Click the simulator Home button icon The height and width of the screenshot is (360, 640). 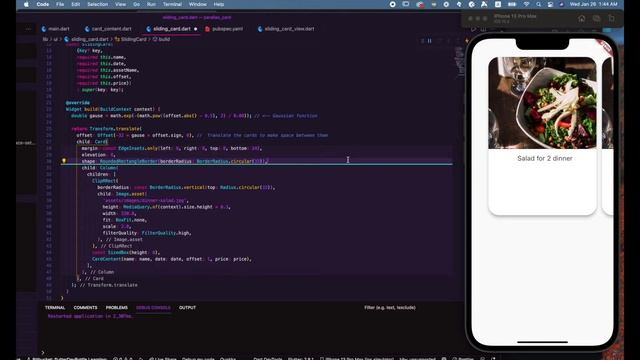(x=582, y=18)
